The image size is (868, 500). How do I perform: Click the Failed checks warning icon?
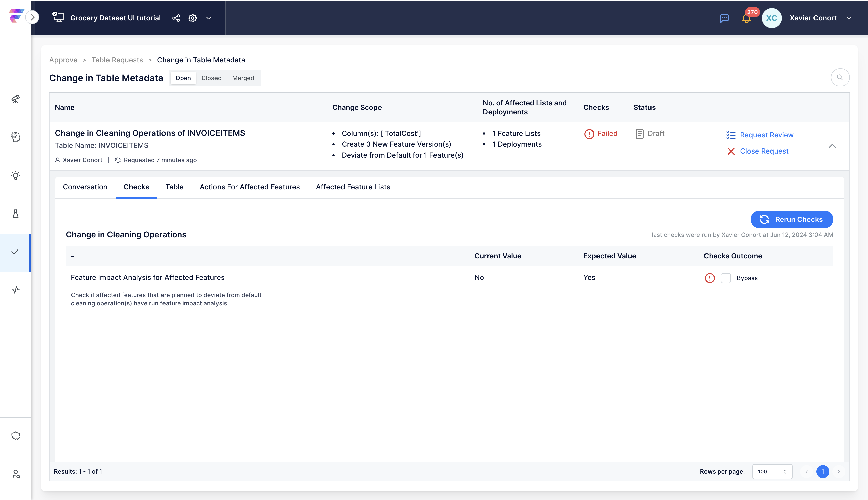589,134
